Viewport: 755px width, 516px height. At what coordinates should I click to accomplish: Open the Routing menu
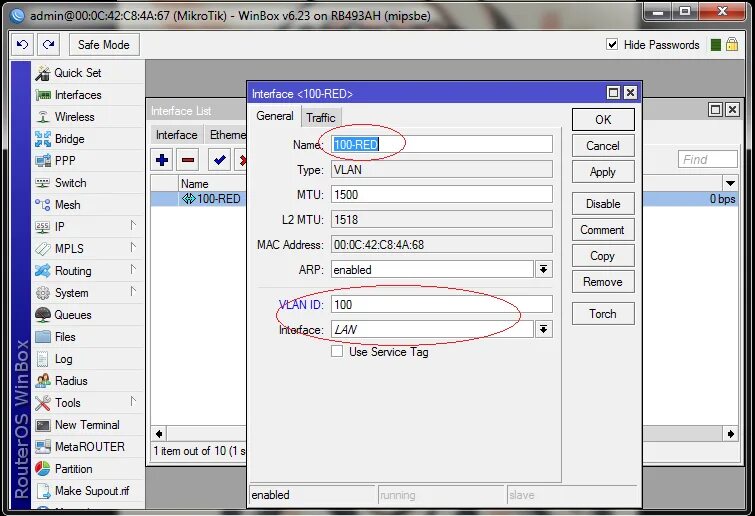coord(89,271)
